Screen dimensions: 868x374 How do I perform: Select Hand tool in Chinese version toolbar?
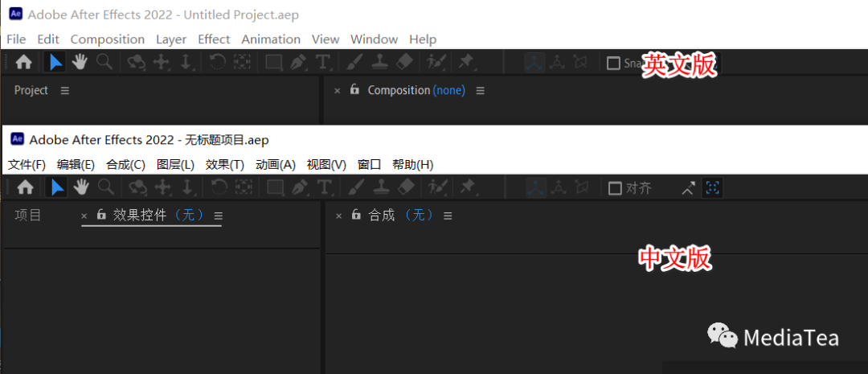(81, 188)
